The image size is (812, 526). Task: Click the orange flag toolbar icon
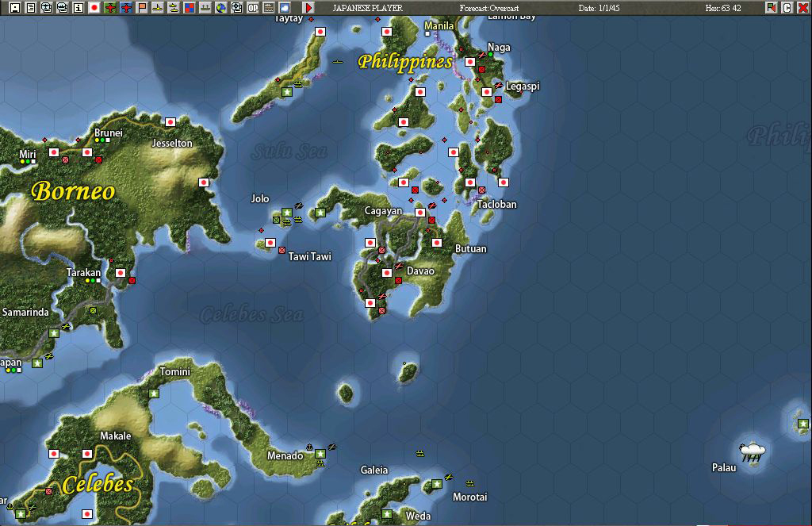coord(142,8)
